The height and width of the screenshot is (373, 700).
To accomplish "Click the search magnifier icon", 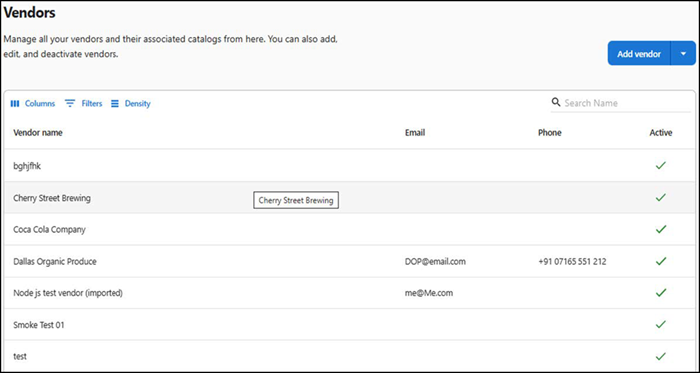I will [x=556, y=102].
